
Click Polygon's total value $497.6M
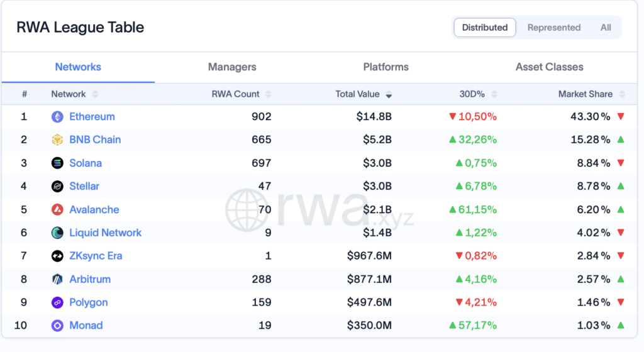(369, 302)
